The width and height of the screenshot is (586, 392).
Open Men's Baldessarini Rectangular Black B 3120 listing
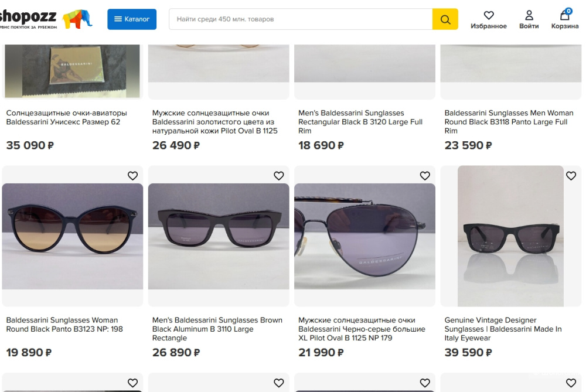pyautogui.click(x=360, y=122)
